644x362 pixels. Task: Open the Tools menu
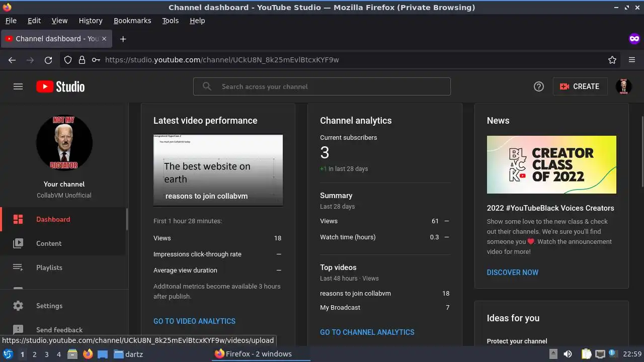coord(171,21)
